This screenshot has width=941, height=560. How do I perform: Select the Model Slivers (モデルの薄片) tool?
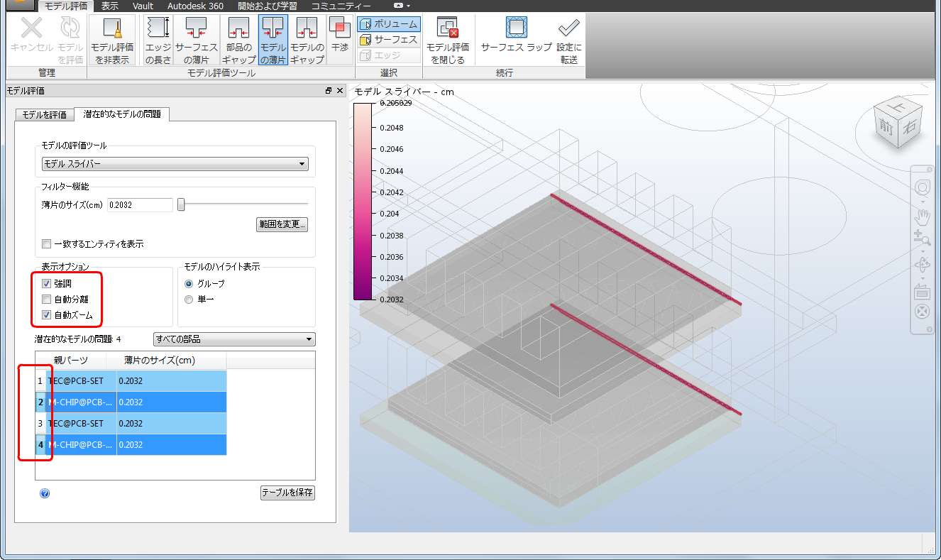[x=273, y=40]
